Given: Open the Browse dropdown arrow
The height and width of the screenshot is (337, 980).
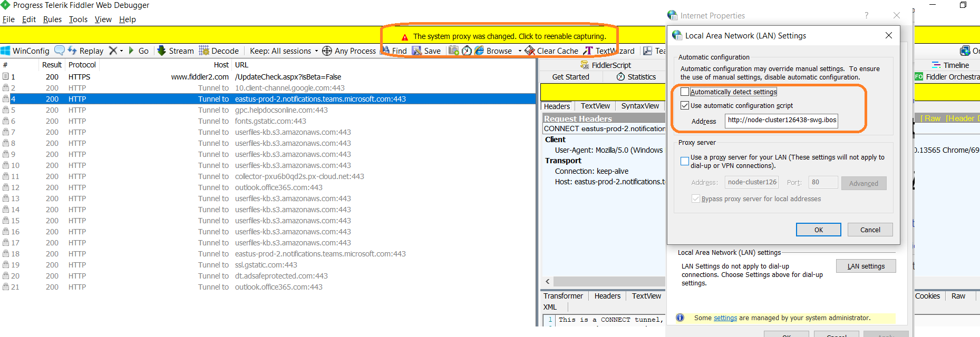Looking at the screenshot, I should pyautogui.click(x=520, y=51).
